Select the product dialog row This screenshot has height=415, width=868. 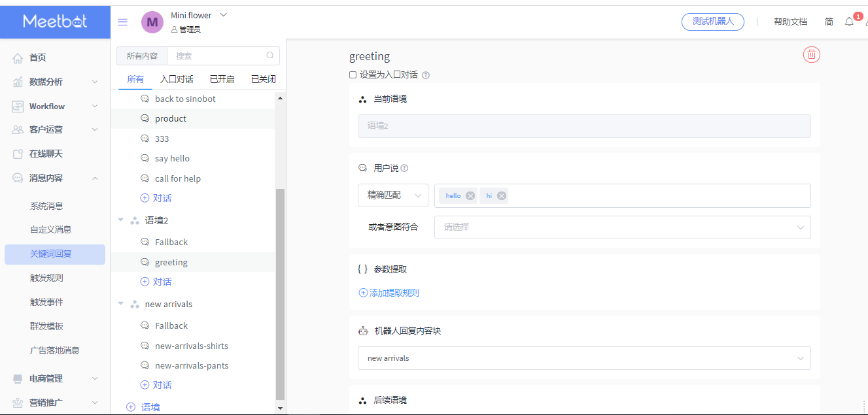pyautogui.click(x=193, y=119)
